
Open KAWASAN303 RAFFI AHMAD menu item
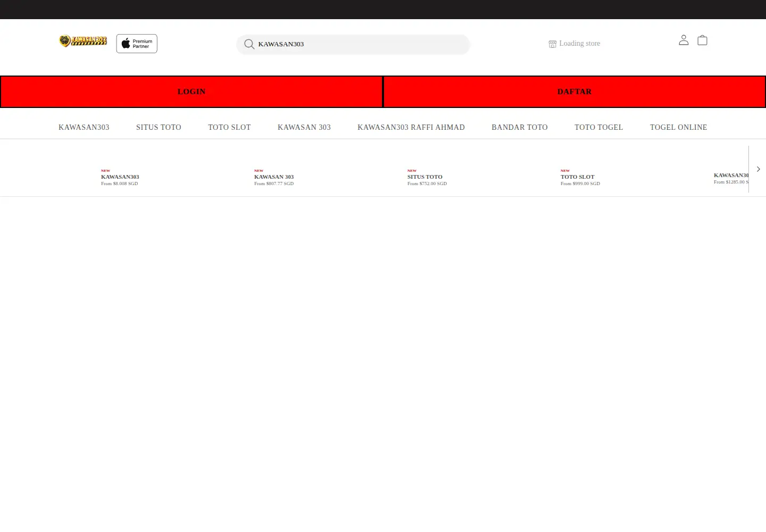pos(411,127)
